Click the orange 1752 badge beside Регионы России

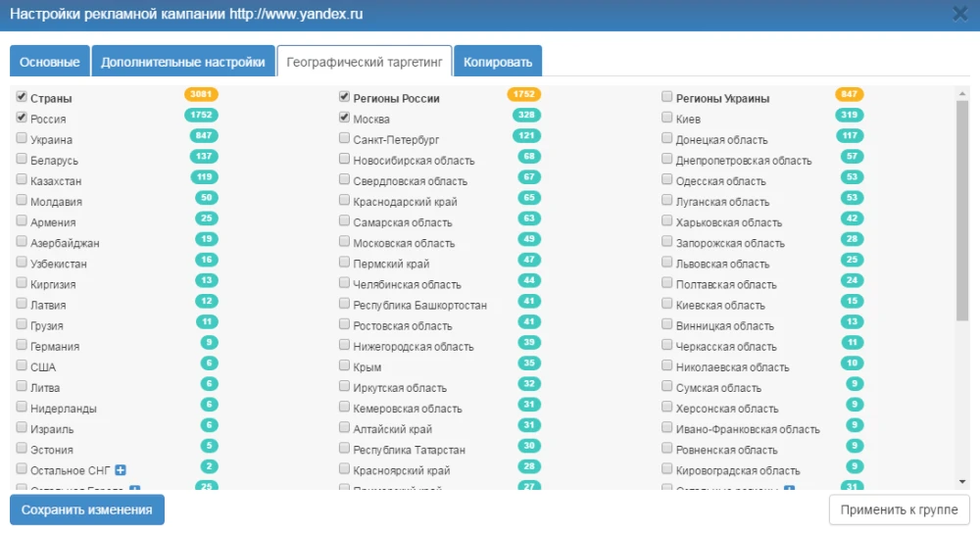(x=524, y=95)
